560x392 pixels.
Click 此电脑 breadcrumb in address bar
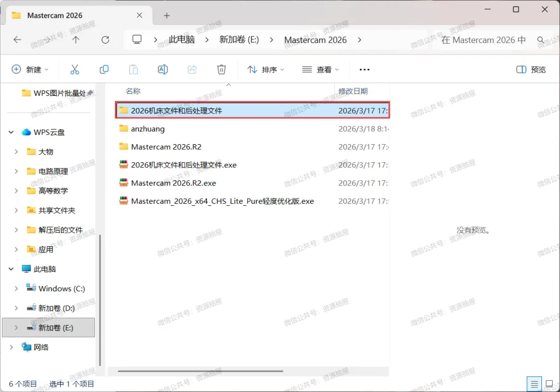coord(182,39)
